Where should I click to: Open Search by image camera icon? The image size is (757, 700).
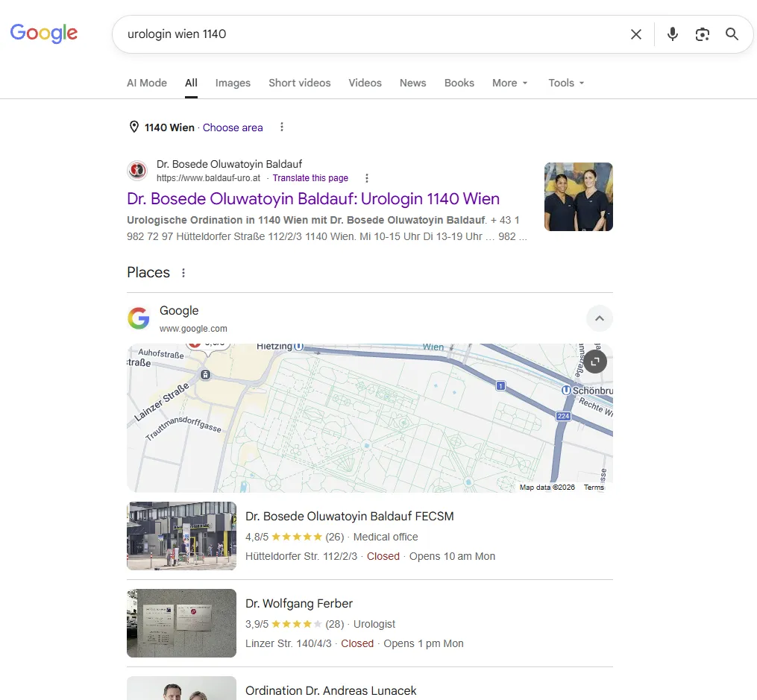click(x=702, y=34)
